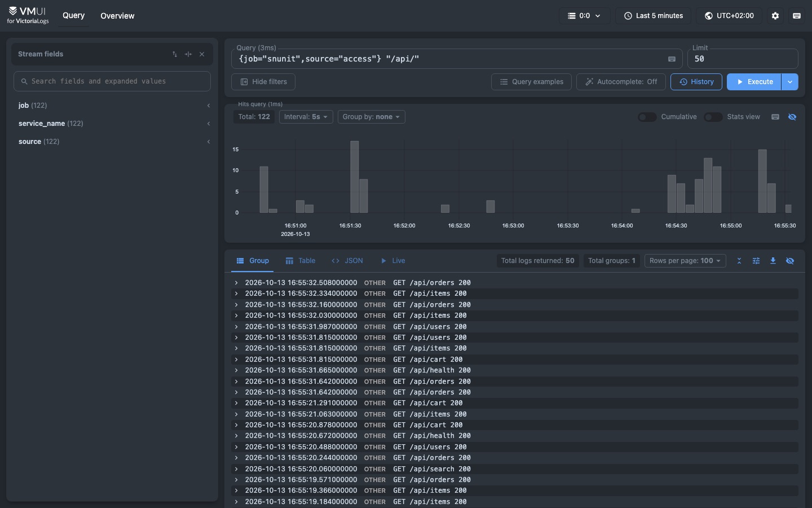Screen dimensions: 812x508
Task: Open the Rows per page: 100 dropdown
Action: (685, 261)
